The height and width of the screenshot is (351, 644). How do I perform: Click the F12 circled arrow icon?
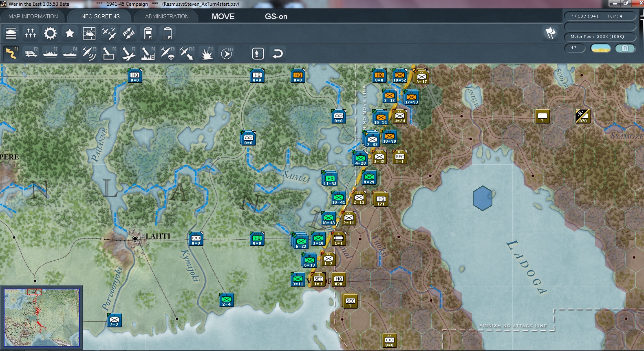click(226, 53)
